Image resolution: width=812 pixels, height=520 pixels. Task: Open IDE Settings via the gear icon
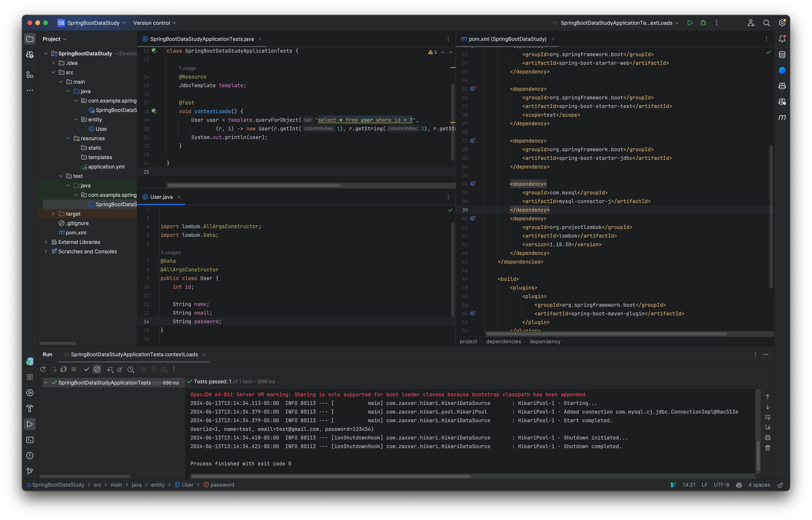(x=782, y=22)
